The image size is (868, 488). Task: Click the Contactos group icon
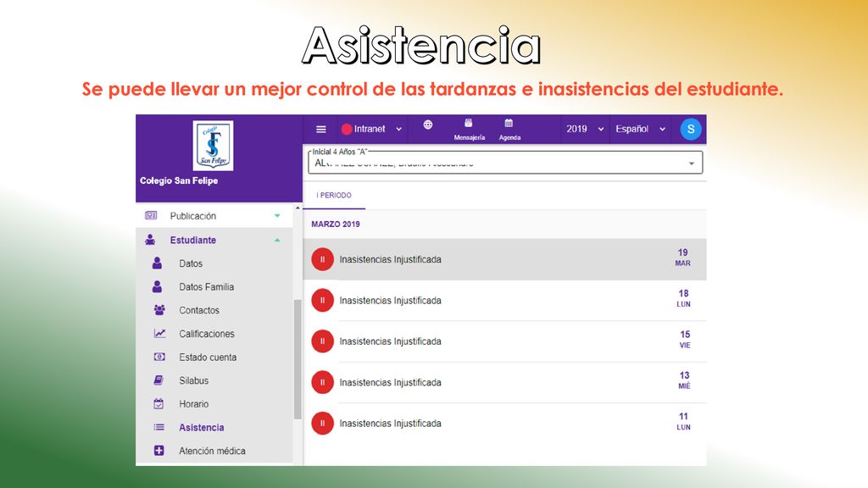click(x=159, y=310)
